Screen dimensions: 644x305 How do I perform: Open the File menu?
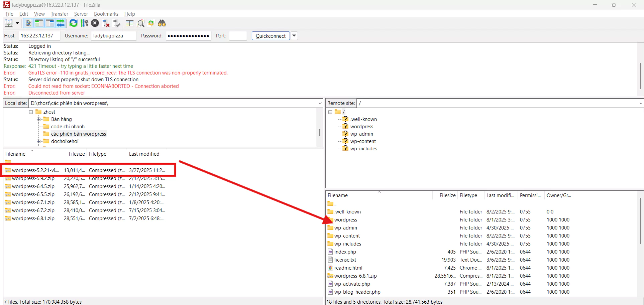tap(9, 14)
